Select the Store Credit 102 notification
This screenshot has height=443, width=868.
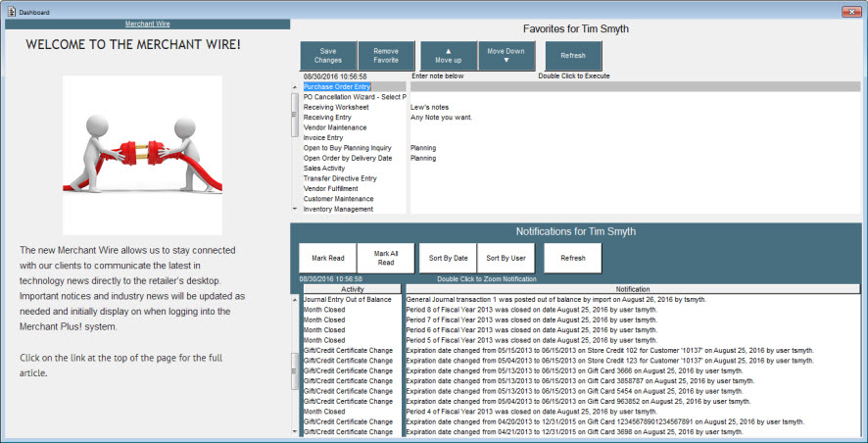point(610,351)
